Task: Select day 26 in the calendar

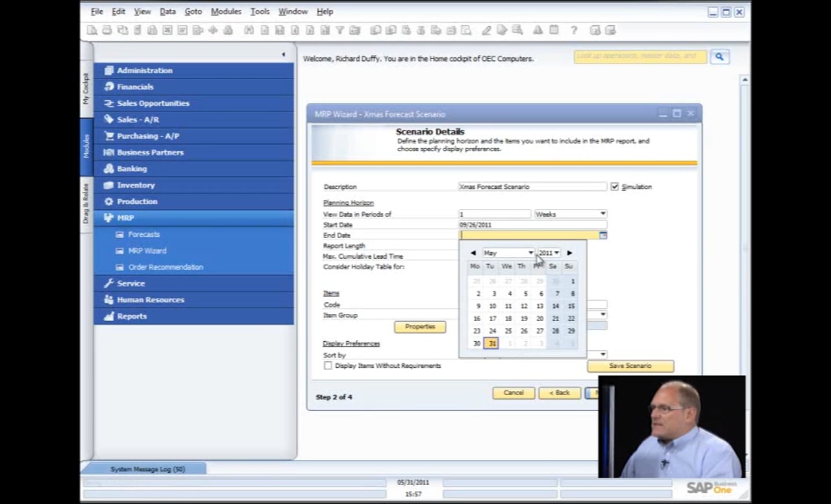Action: [x=524, y=331]
